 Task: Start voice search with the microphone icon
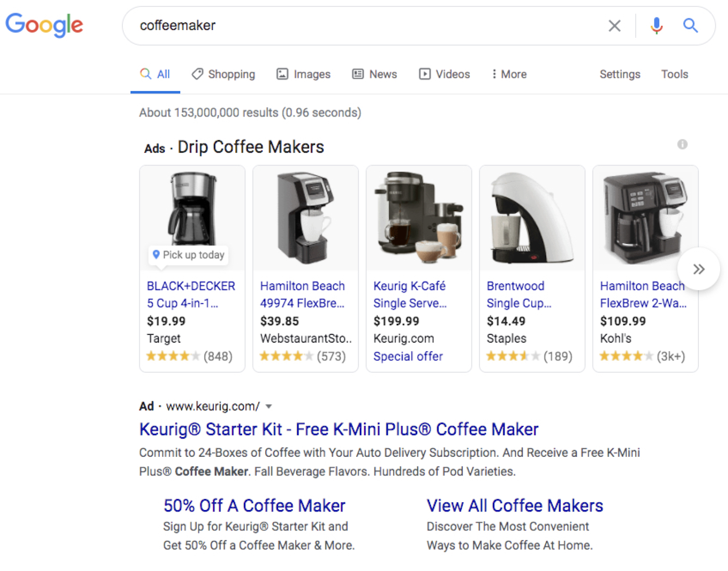pos(656,25)
